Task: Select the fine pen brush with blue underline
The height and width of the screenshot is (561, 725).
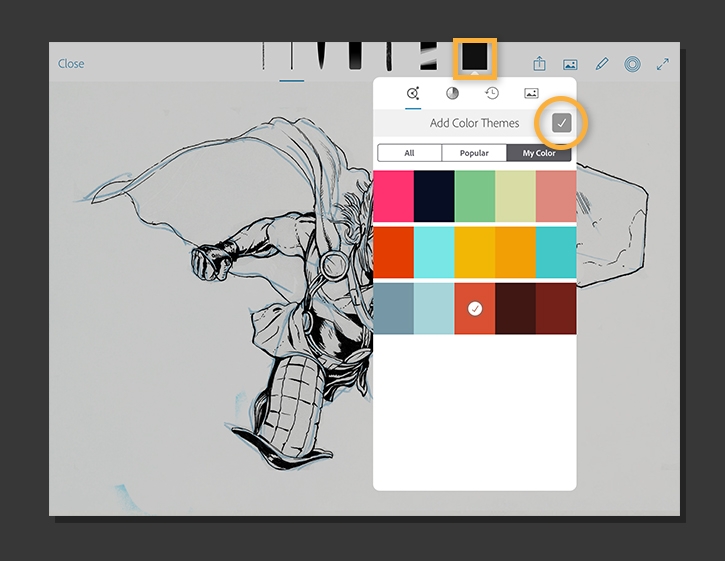Action: [x=292, y=56]
